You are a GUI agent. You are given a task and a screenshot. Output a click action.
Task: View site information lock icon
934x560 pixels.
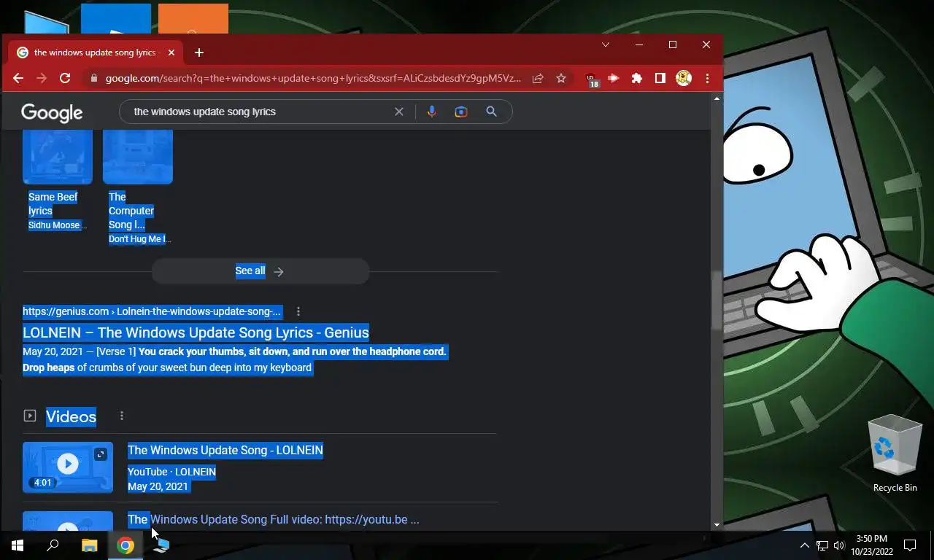(93, 78)
